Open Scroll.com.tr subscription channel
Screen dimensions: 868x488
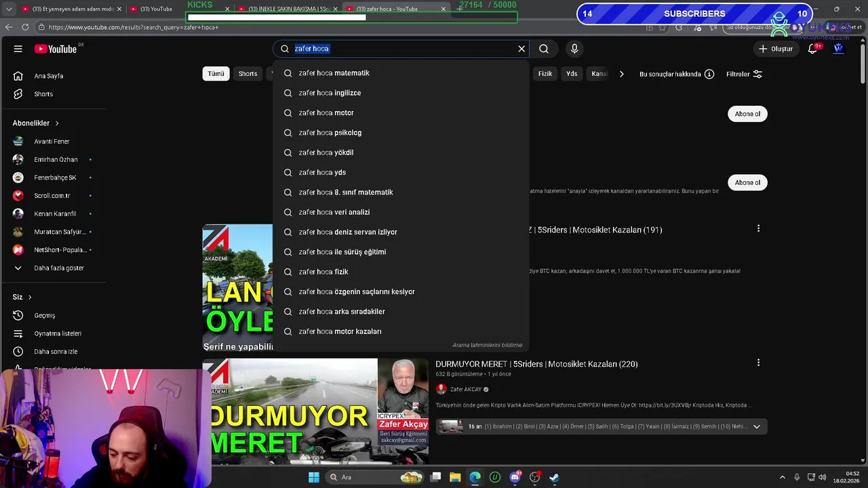tap(53, 196)
